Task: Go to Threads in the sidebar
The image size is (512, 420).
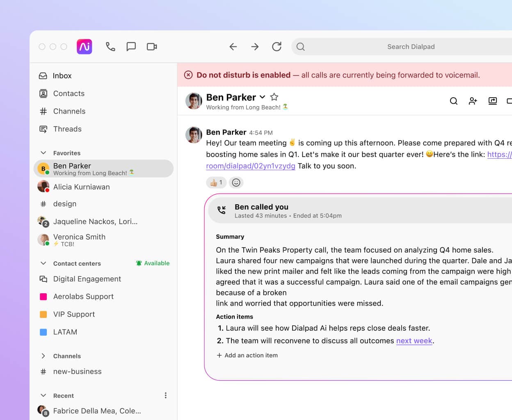Action: tap(67, 129)
